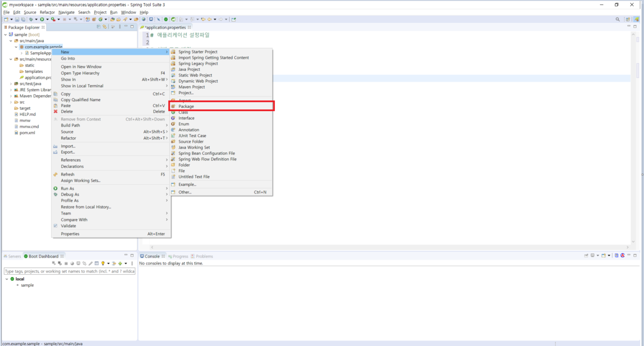Screen dimensions: 644x346
Task: Click the Boot Dashboard icon in main toolbar
Action: pyautogui.click(x=166, y=19)
